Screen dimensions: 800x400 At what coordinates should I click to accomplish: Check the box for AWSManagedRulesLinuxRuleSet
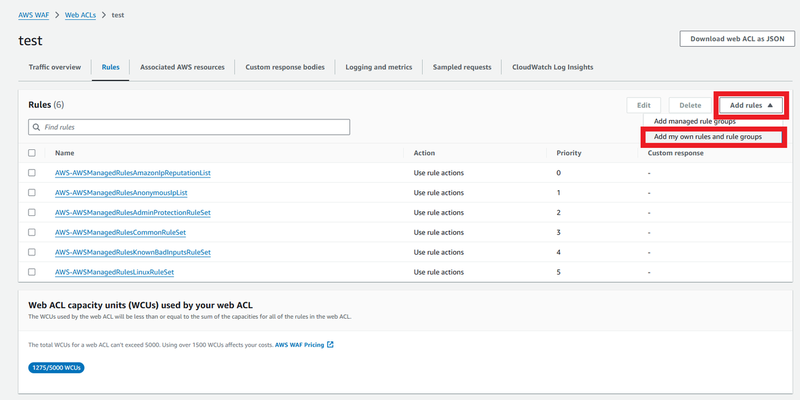click(x=32, y=272)
